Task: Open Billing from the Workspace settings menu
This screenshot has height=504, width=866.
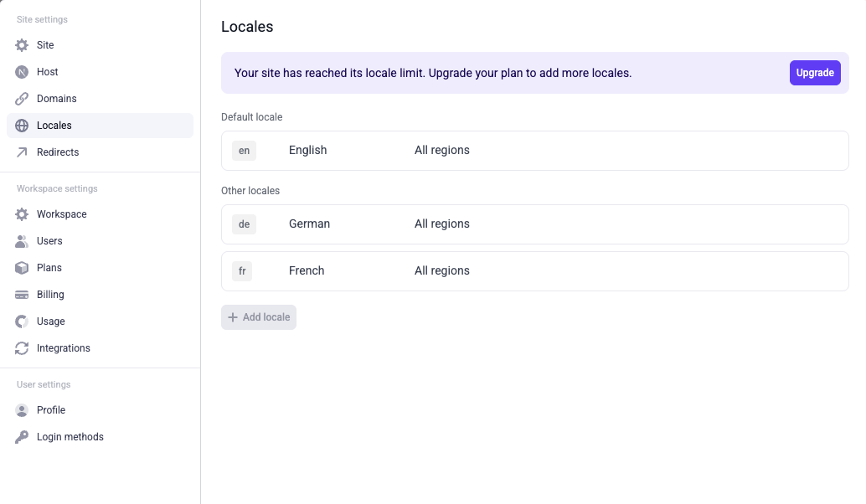Action: (50, 294)
